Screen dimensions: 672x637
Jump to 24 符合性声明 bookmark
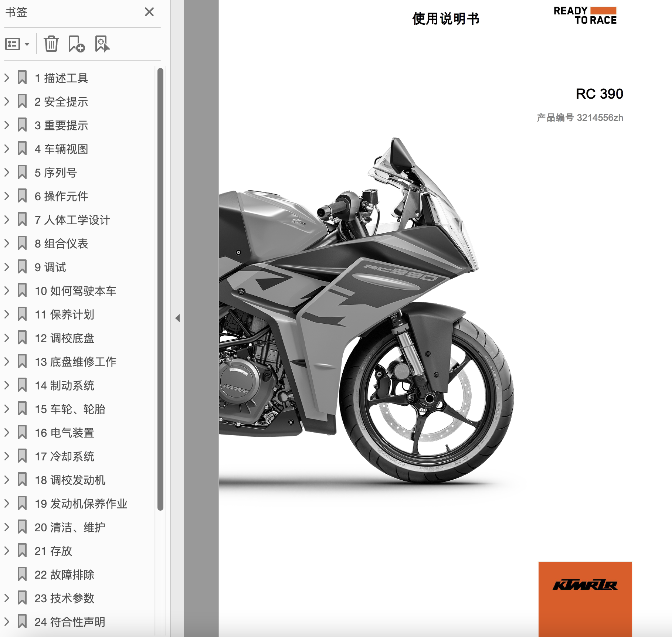click(x=70, y=622)
